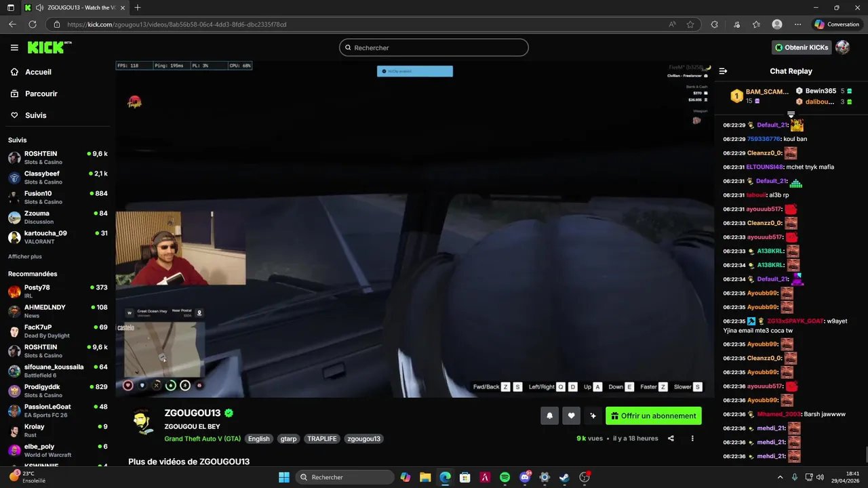Open PassionLeGoat EA Sports FC channel
The width and height of the screenshot is (868, 488).
point(57,410)
